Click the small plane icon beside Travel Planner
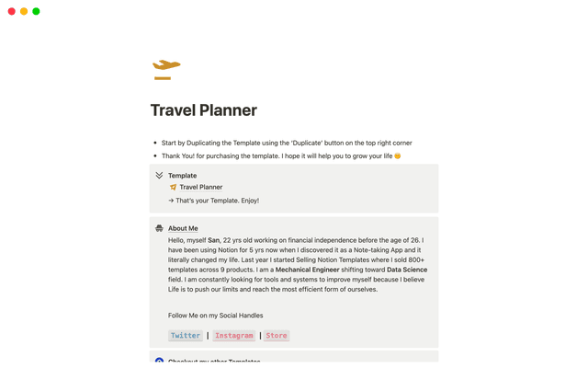Screen dimensions: 588x368 (x=173, y=187)
